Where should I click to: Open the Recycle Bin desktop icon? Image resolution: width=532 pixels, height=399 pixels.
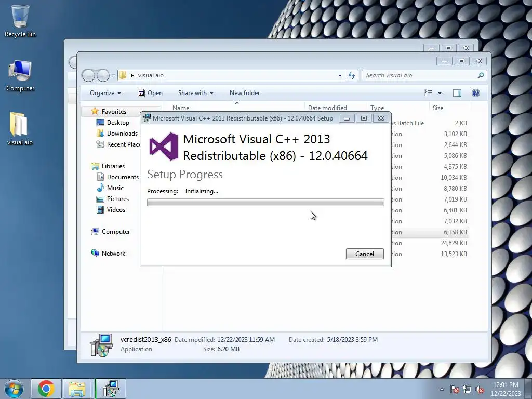20,21
